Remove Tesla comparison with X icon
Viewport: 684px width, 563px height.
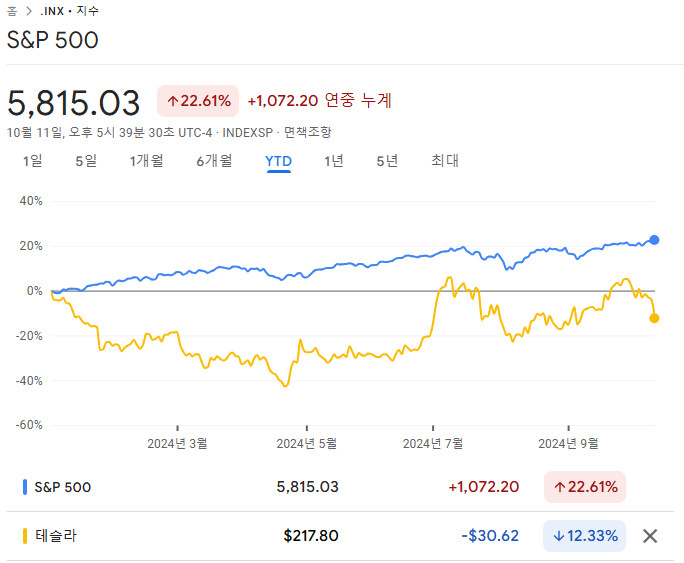pyautogui.click(x=650, y=536)
